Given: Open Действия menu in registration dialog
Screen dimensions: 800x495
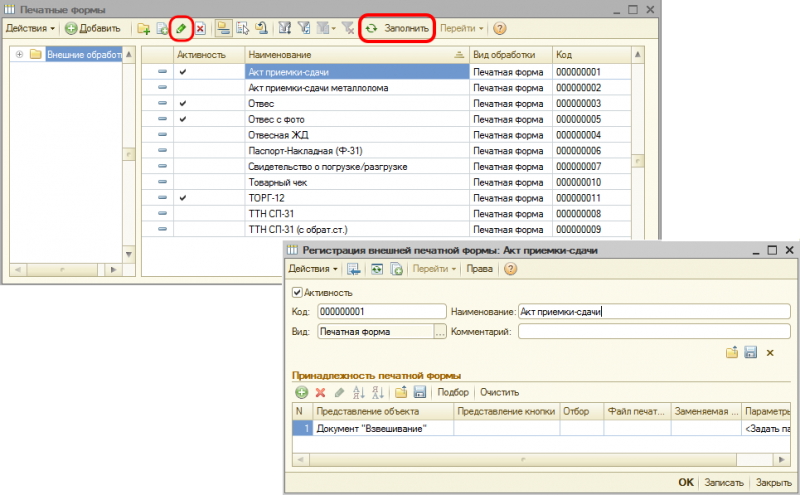Looking at the screenshot, I should tap(313, 269).
